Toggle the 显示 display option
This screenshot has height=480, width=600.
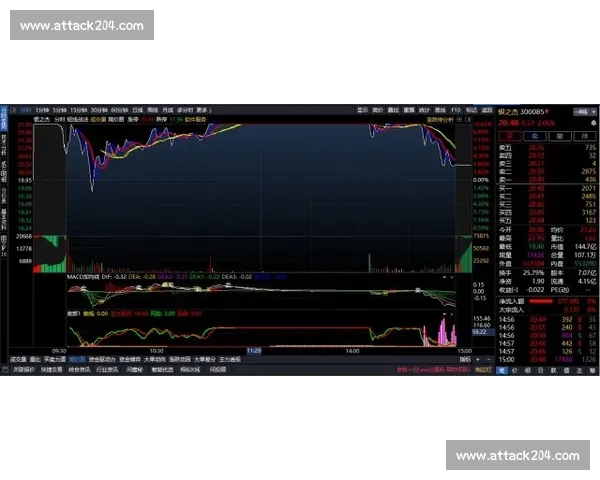[362, 110]
